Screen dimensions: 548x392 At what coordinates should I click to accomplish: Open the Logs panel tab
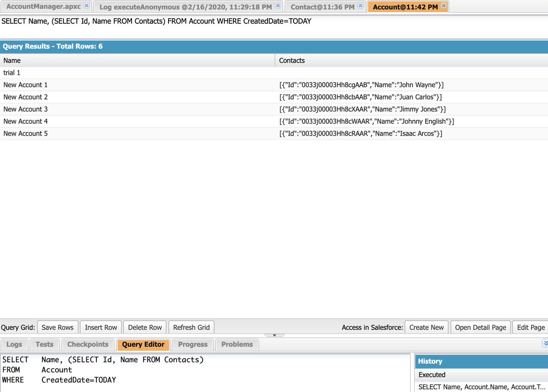click(14, 345)
